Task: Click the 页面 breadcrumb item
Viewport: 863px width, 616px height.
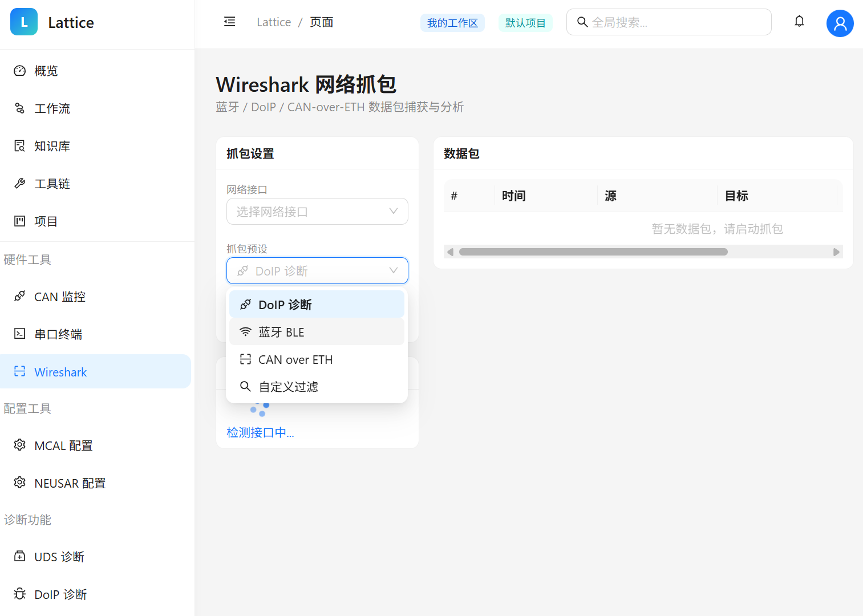Action: tap(322, 22)
